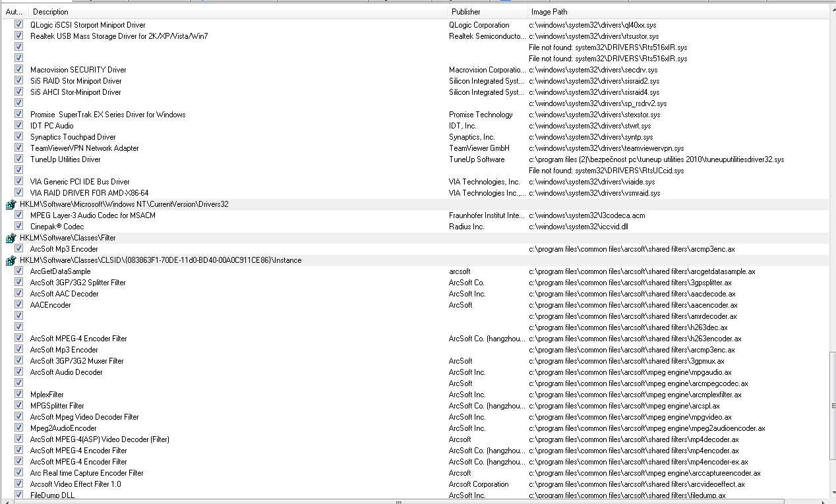Toggle the Cinepak Codec checkbox

[18, 226]
